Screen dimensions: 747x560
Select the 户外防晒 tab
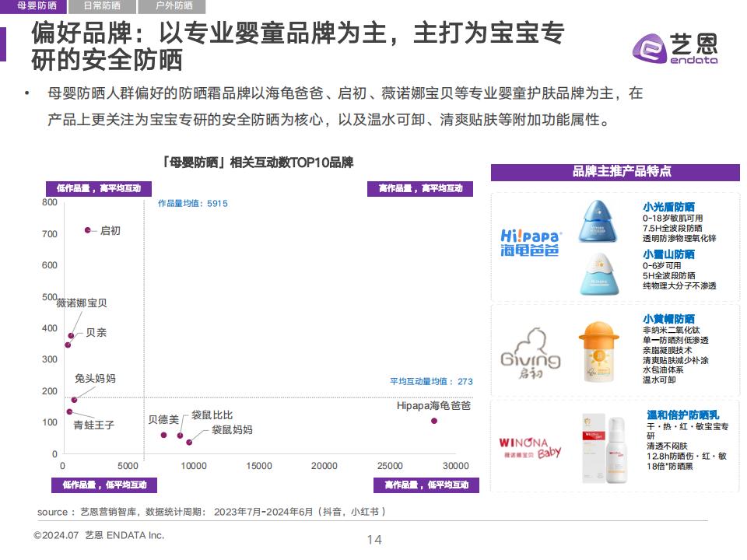172,6
